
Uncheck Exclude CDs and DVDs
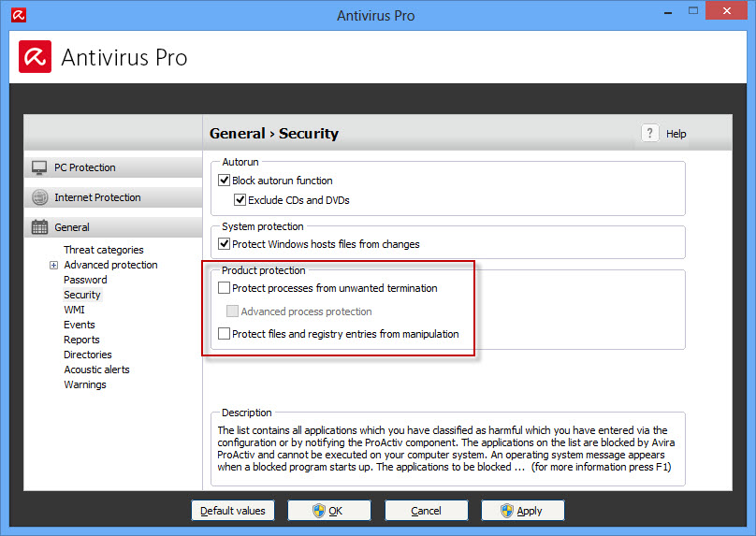(x=240, y=199)
